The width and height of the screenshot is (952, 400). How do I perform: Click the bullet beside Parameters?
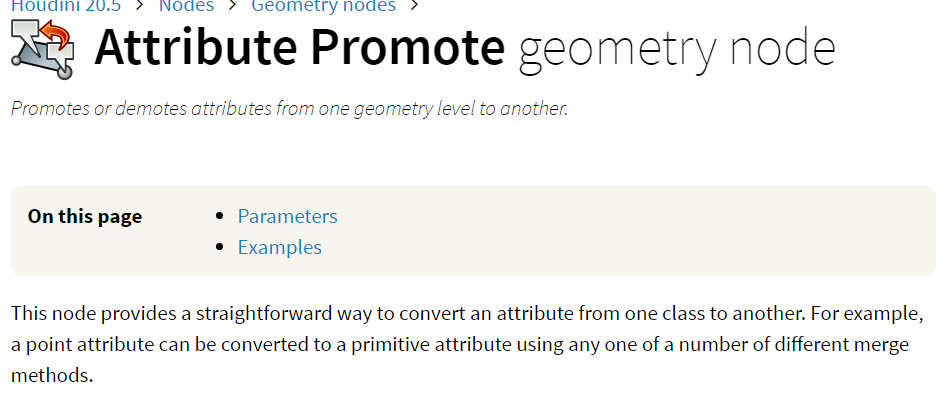(x=220, y=216)
